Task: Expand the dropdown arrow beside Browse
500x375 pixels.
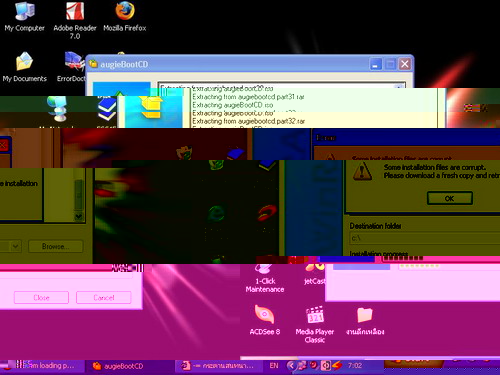Action: click(x=15, y=246)
